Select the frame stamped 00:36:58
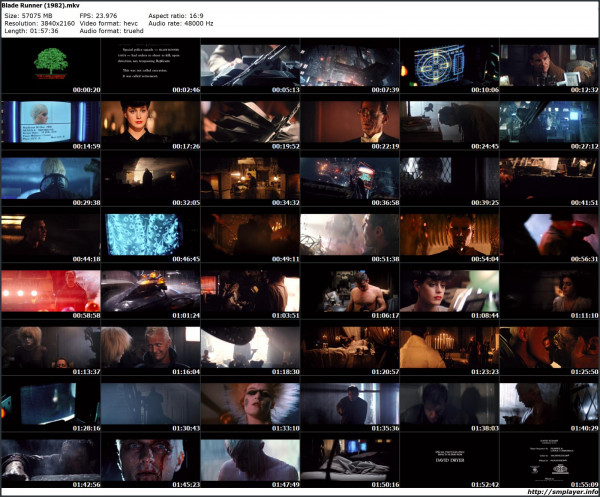 point(350,178)
